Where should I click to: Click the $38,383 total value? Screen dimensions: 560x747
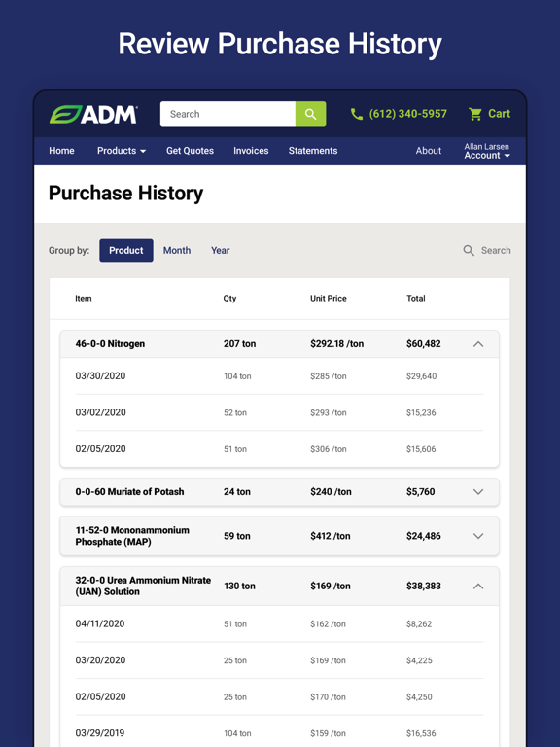click(423, 586)
